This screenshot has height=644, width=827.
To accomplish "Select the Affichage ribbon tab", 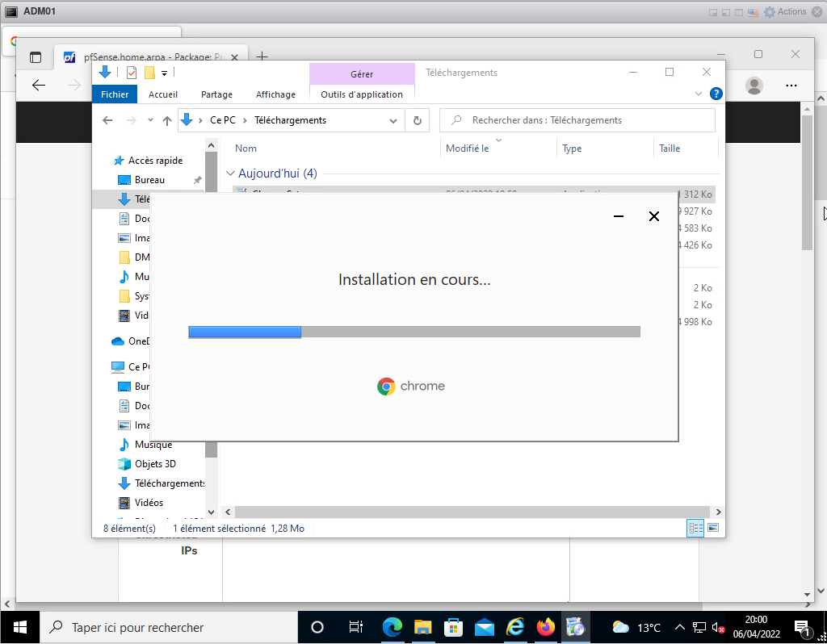I will (275, 94).
